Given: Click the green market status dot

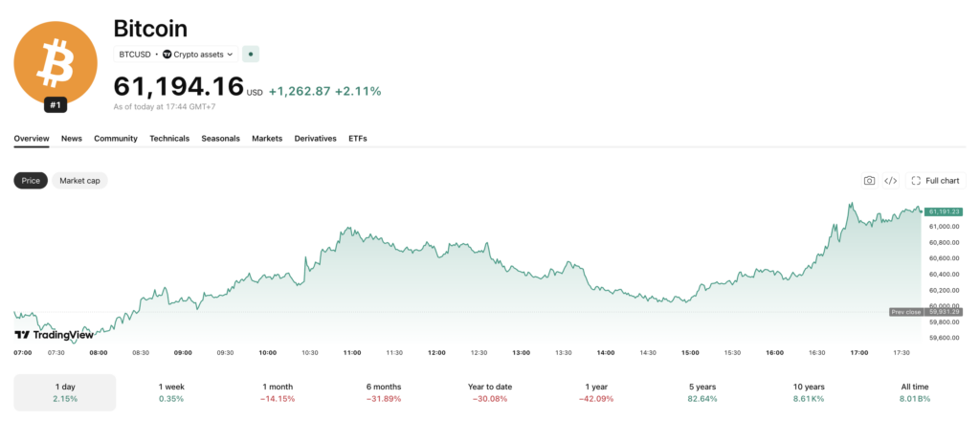Looking at the screenshot, I should 251,55.
